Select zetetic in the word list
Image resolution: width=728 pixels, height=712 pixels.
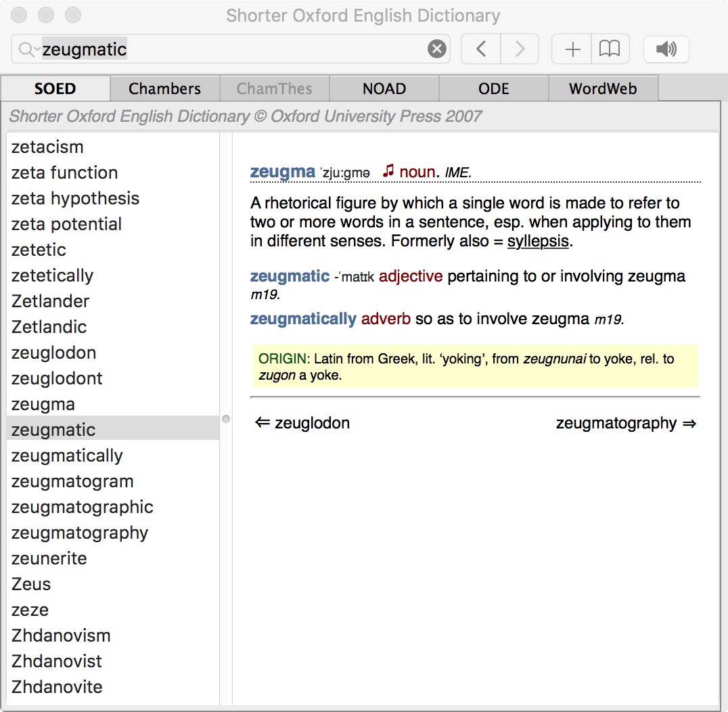(113, 250)
